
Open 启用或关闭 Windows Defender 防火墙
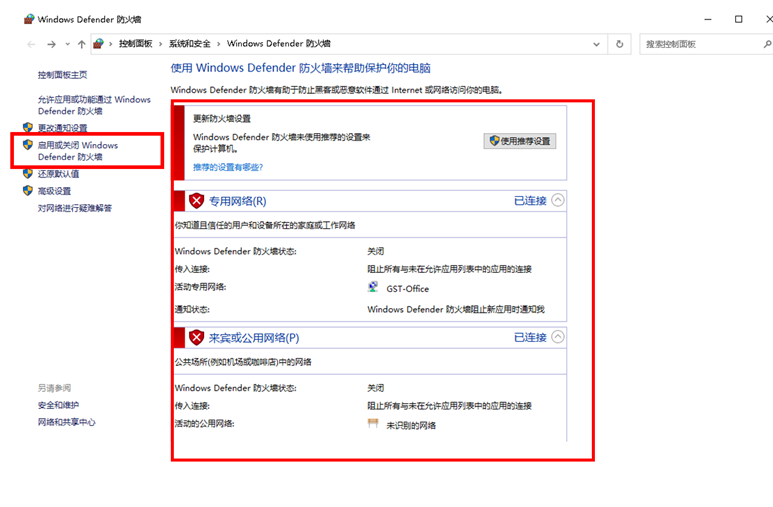point(78,151)
